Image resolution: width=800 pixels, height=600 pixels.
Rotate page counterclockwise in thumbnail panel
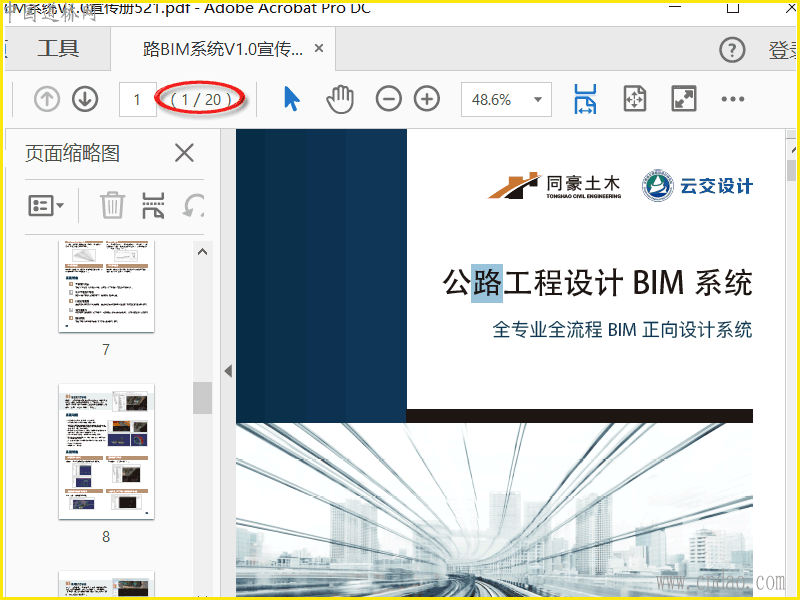[194, 205]
